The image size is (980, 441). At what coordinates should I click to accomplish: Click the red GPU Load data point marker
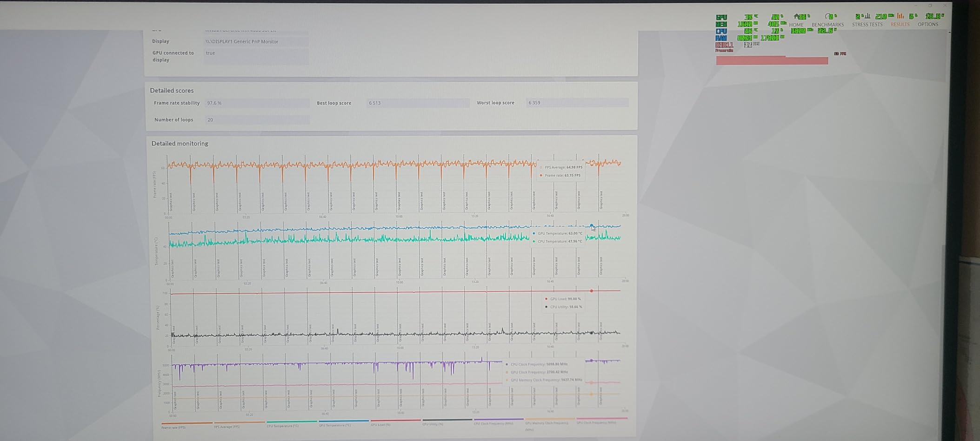(x=591, y=291)
